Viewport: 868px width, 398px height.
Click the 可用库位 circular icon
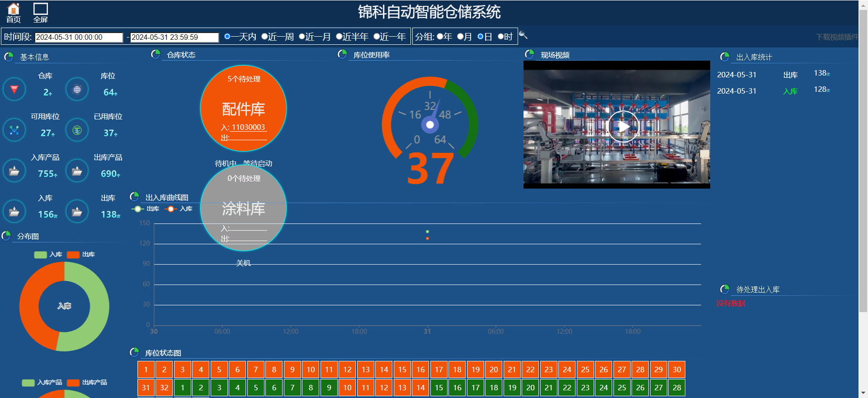[x=14, y=130]
